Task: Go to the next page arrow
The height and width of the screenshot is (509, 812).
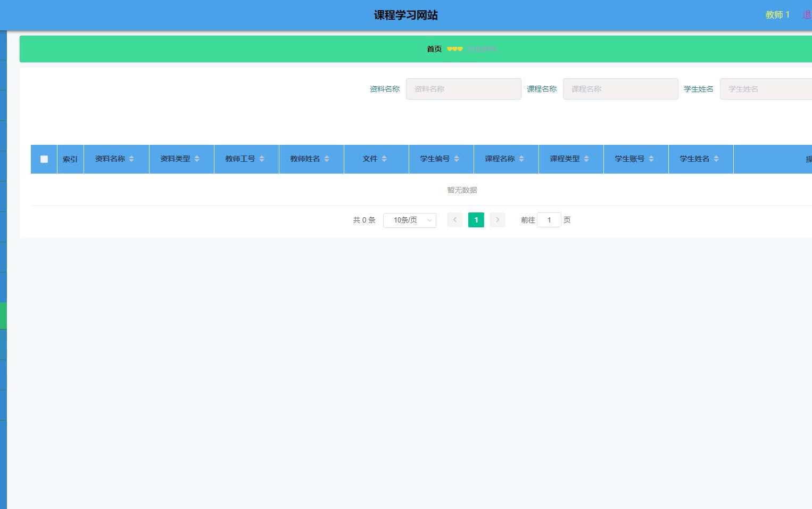Action: [498, 220]
